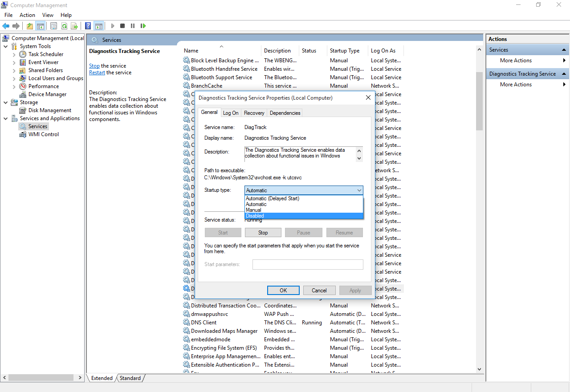Click the services list vertical scrollbar thumb

[x=479, y=101]
